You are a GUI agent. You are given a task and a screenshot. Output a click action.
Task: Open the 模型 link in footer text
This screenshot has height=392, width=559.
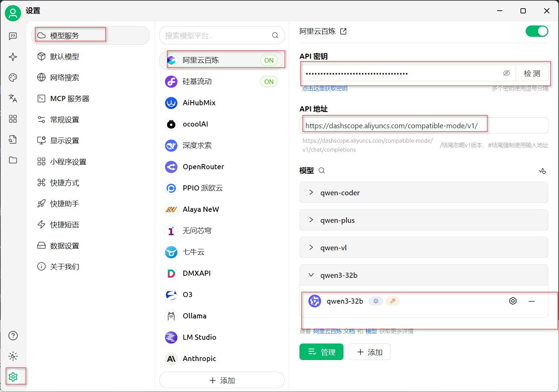[371, 331]
